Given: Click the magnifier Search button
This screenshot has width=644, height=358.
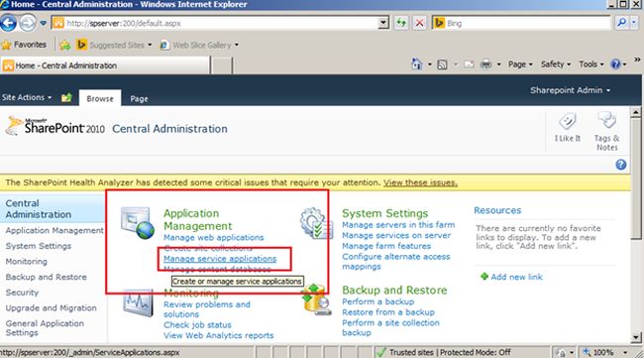Looking at the screenshot, I should (622, 23).
